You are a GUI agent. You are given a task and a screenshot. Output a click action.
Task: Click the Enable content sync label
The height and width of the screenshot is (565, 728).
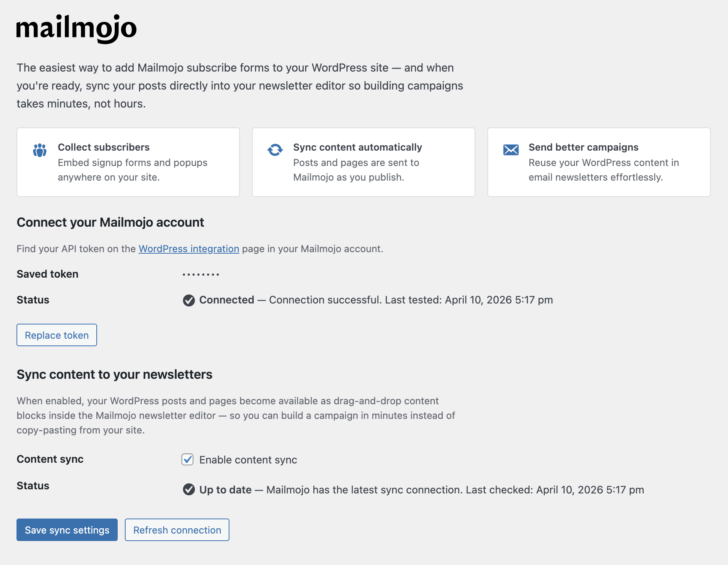[x=248, y=460]
